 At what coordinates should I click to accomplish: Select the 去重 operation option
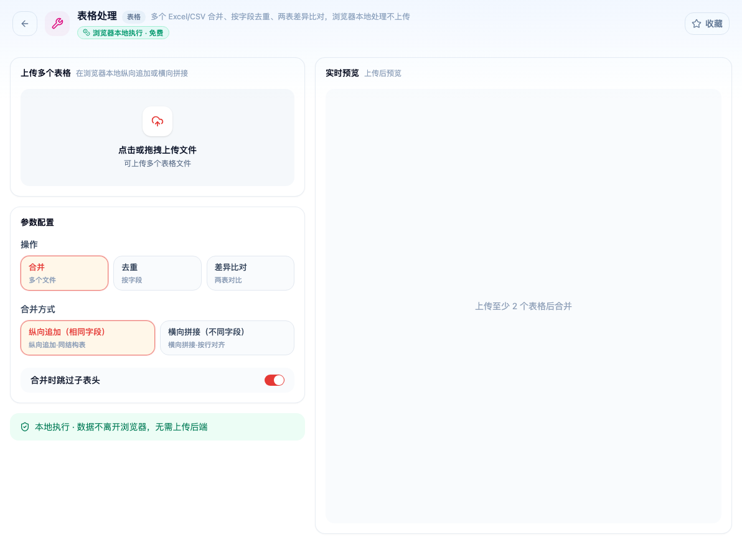[x=157, y=273]
